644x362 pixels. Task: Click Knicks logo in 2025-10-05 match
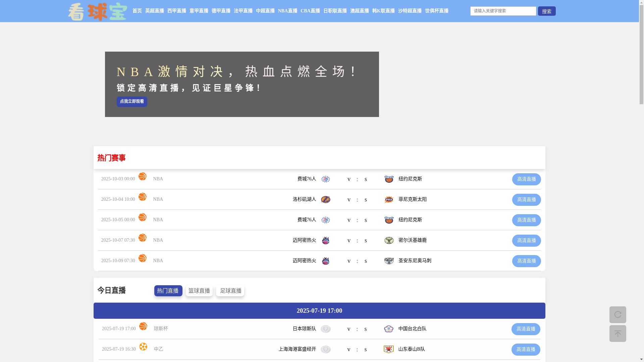click(x=389, y=220)
